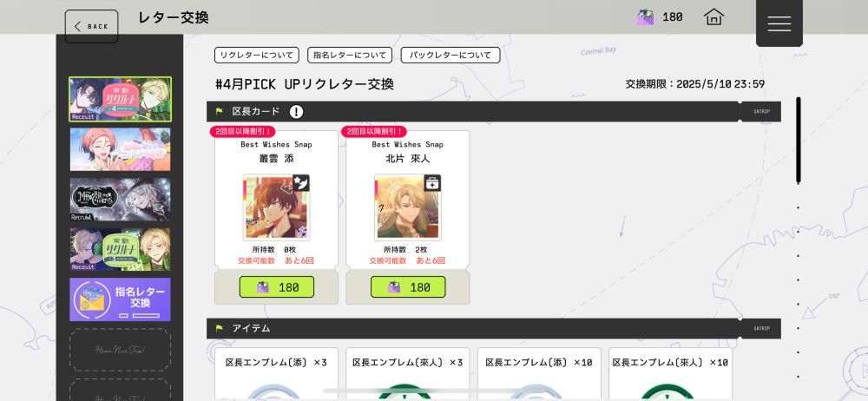
Task: Select the April PICK UP recruit banner
Action: (x=120, y=99)
